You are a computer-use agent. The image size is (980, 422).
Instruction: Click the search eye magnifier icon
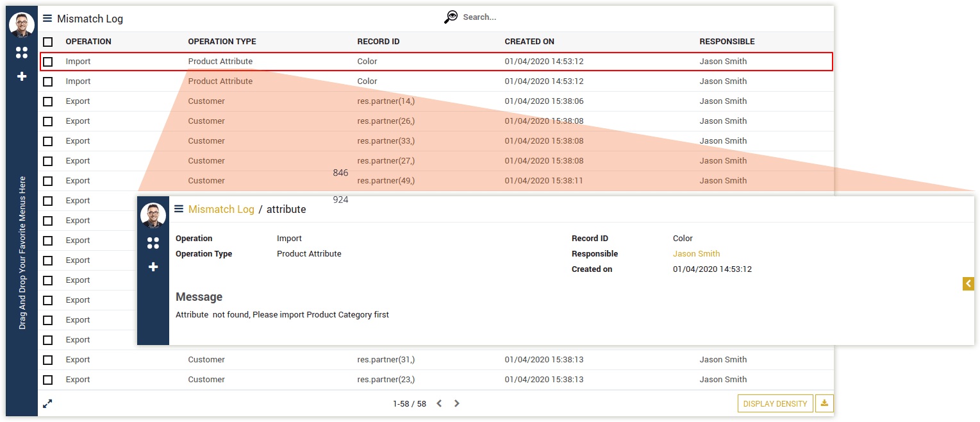click(x=451, y=17)
